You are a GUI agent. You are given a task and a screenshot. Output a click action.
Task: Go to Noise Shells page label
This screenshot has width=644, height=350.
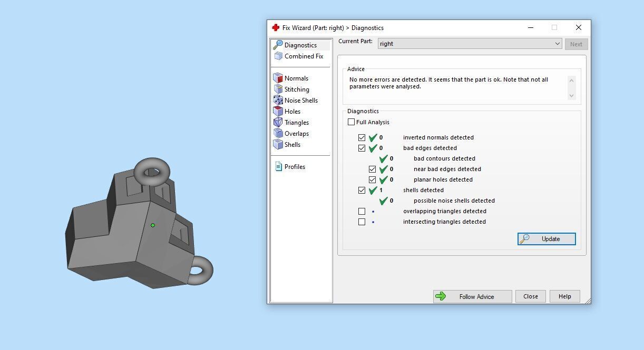click(301, 101)
